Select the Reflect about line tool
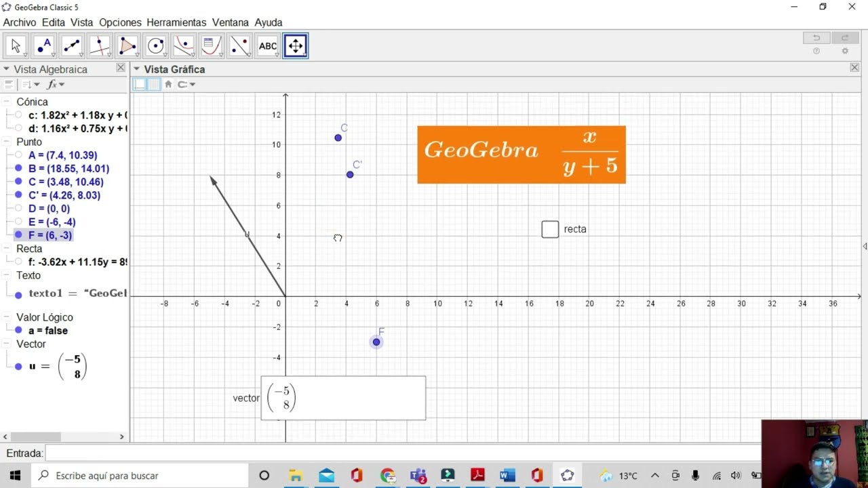The height and width of the screenshot is (488, 868). 239,46
